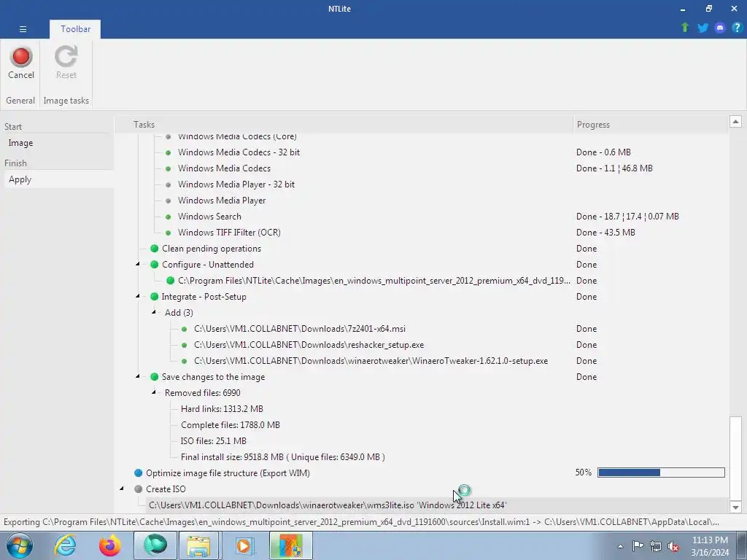The width and height of the screenshot is (747, 560).
Task: Open File Explorer from taskbar
Action: pos(198,545)
